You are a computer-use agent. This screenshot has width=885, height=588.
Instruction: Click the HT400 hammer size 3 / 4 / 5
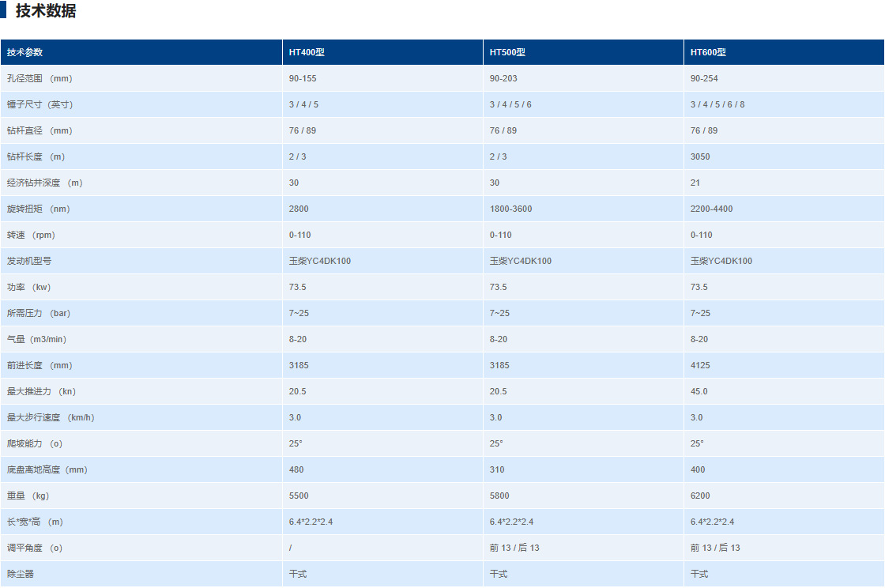[303, 104]
